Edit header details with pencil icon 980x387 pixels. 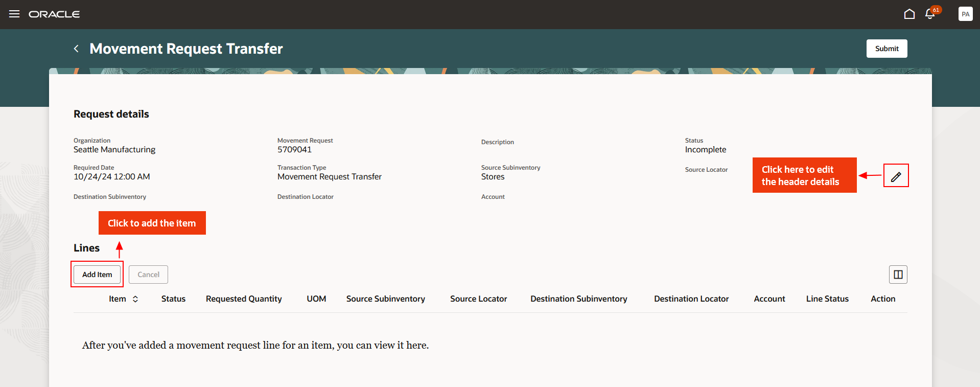pos(896,176)
